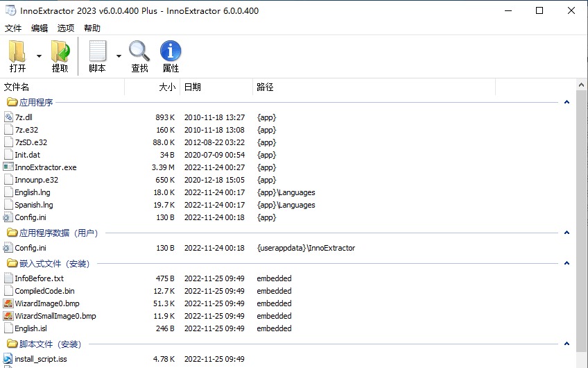Click the WizardImage0.bmp image icon
Viewport: 588px width, 368px height.
[x=8, y=303]
